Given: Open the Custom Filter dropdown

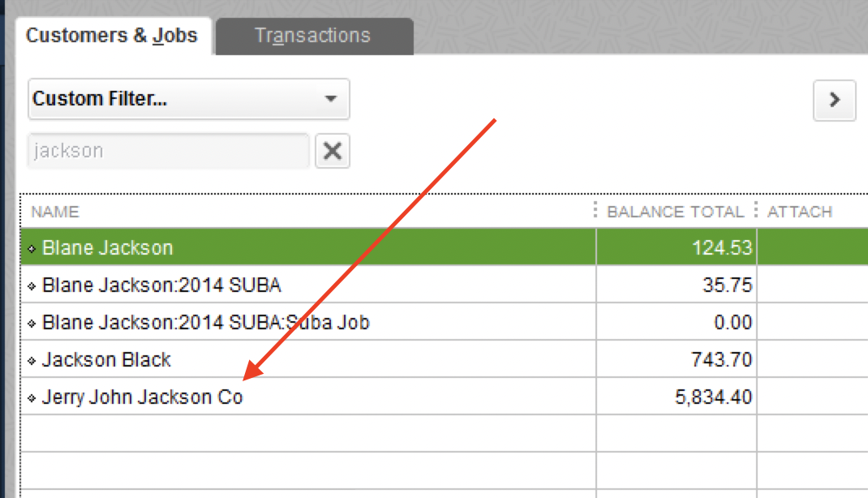Looking at the screenshot, I should click(x=188, y=99).
